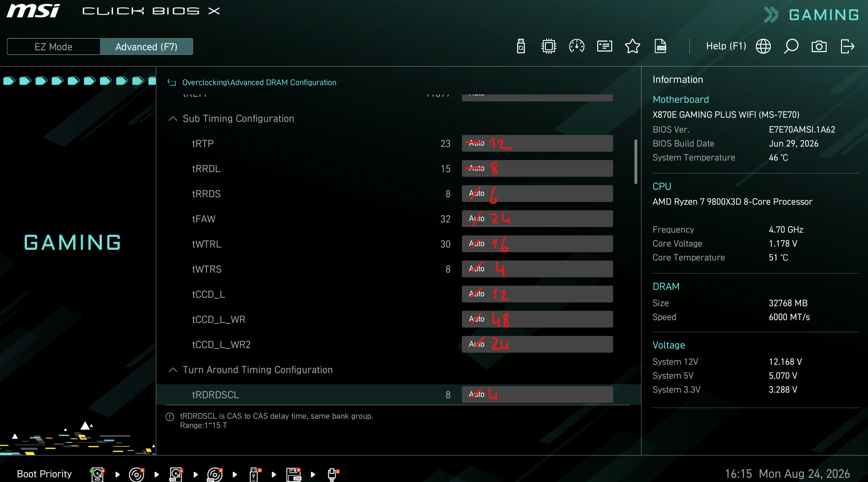Click the tRRDS value field

pyautogui.click(x=537, y=194)
